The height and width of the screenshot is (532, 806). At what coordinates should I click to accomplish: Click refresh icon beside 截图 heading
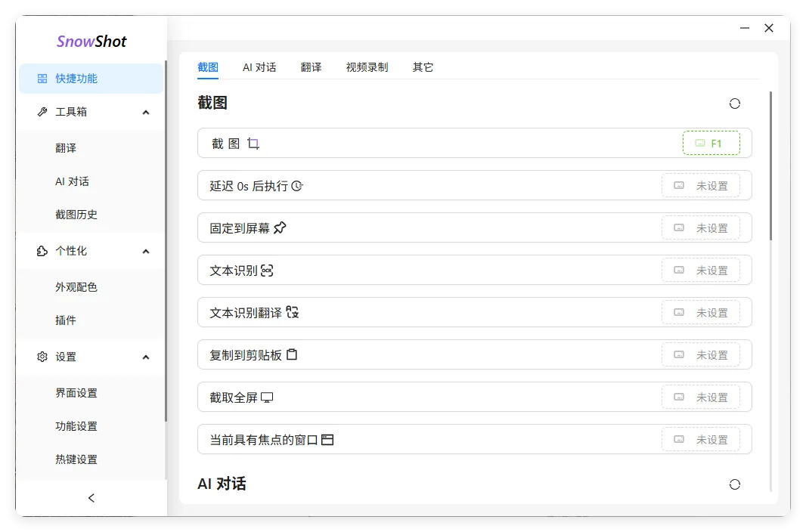(x=735, y=104)
